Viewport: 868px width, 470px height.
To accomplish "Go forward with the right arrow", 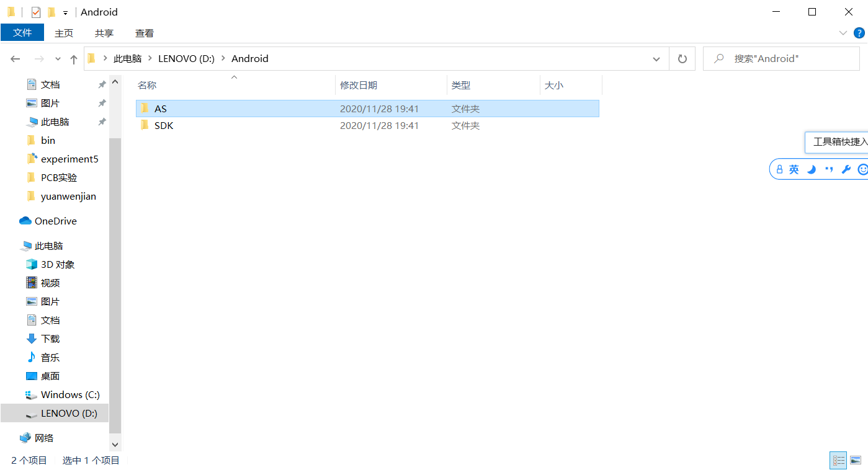I will pos(39,59).
